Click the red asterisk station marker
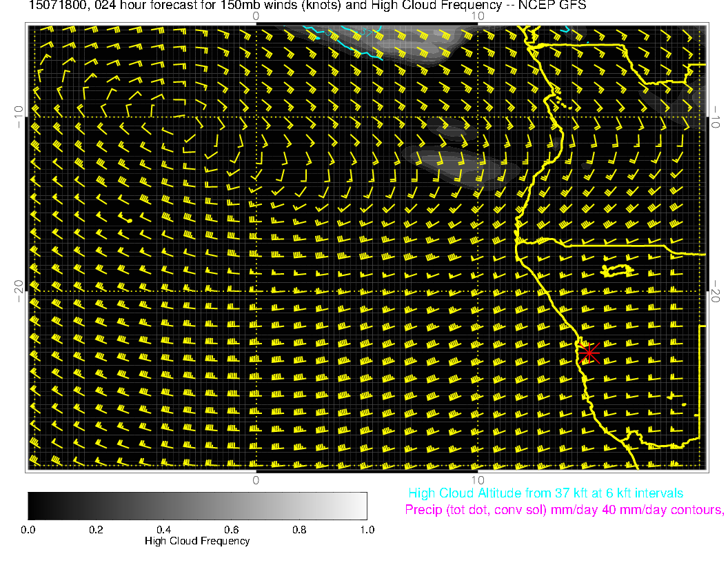Viewport: 728px width, 563px height. coord(588,353)
